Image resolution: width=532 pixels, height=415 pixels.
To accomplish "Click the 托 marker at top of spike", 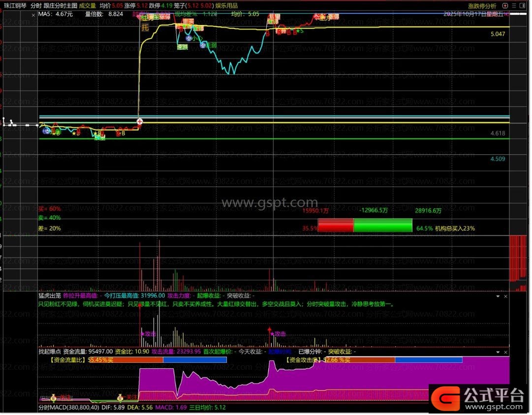I will pyautogui.click(x=145, y=28).
